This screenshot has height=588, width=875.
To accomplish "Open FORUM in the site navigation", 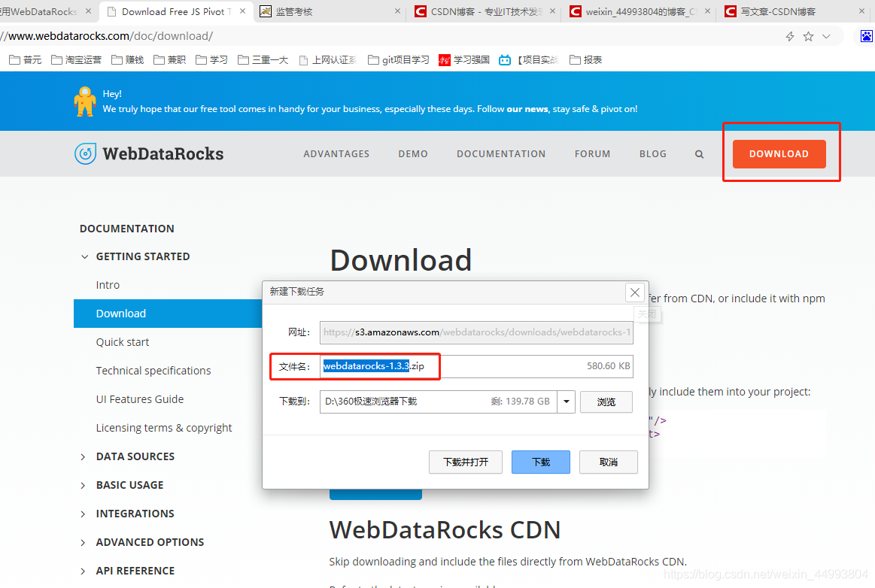I will (x=593, y=154).
